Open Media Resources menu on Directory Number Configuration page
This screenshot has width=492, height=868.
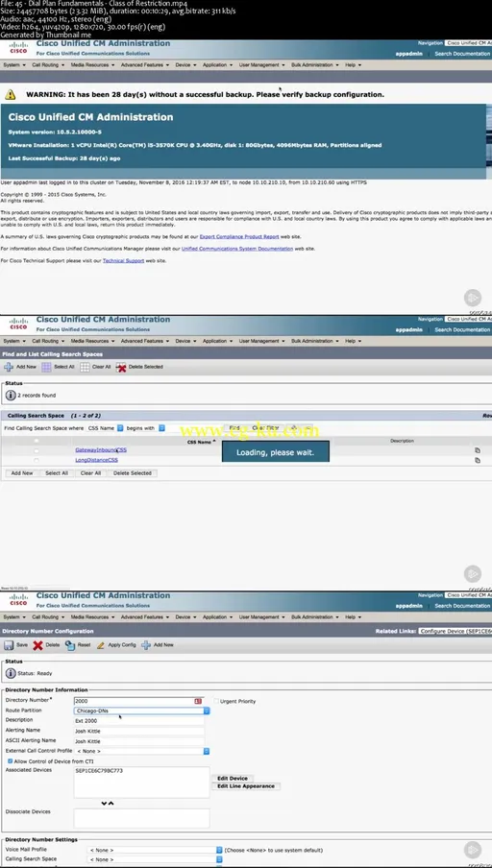[92, 616]
